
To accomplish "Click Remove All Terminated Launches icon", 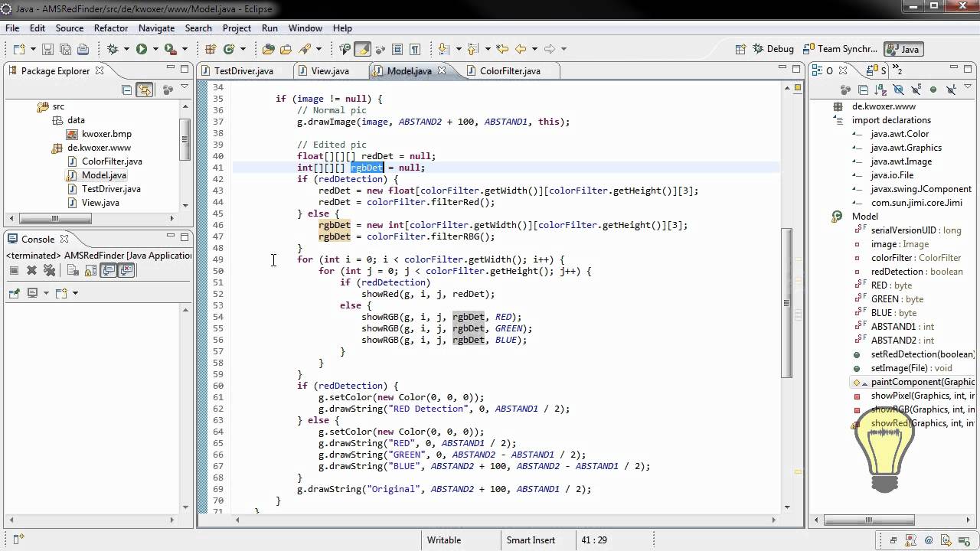I will [49, 270].
